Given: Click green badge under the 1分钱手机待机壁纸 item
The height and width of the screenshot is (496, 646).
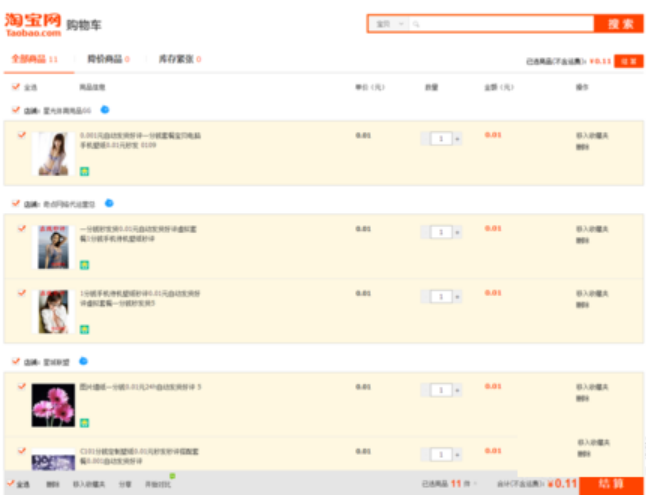Looking at the screenshot, I should click(84, 329).
